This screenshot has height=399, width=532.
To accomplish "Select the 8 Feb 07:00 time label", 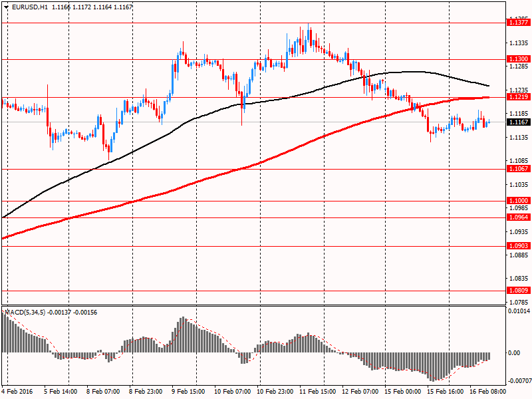I will click(x=103, y=391).
